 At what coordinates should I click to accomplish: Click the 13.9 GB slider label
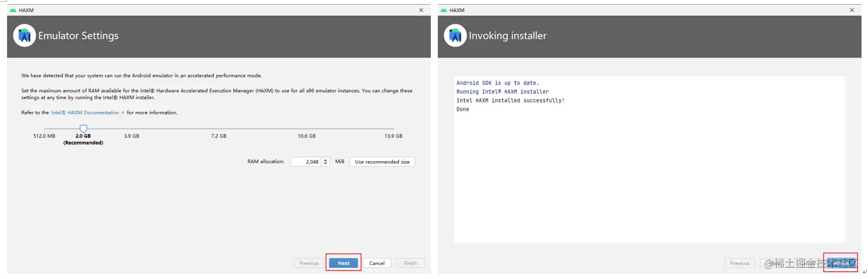(x=393, y=136)
